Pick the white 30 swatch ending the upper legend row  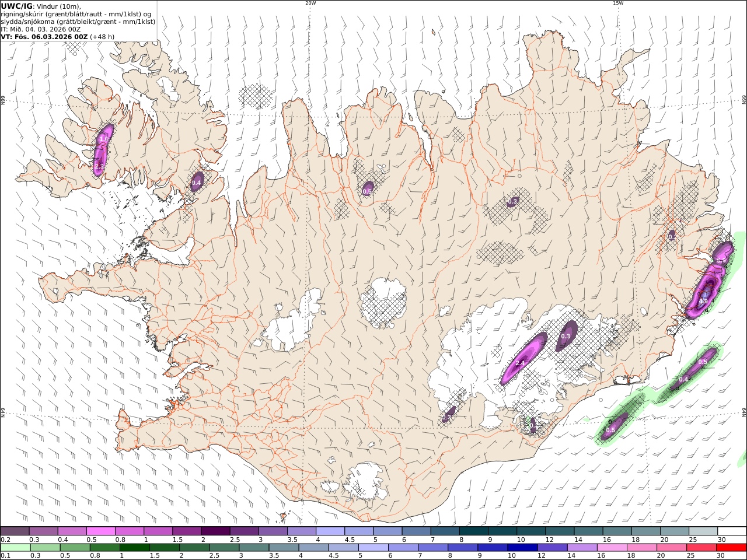point(731,531)
